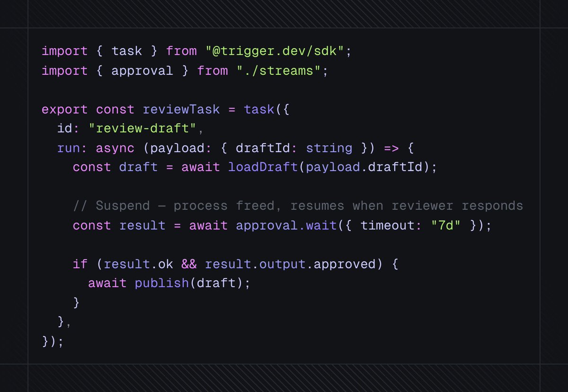Click the Suspend comment line

pos(298,206)
